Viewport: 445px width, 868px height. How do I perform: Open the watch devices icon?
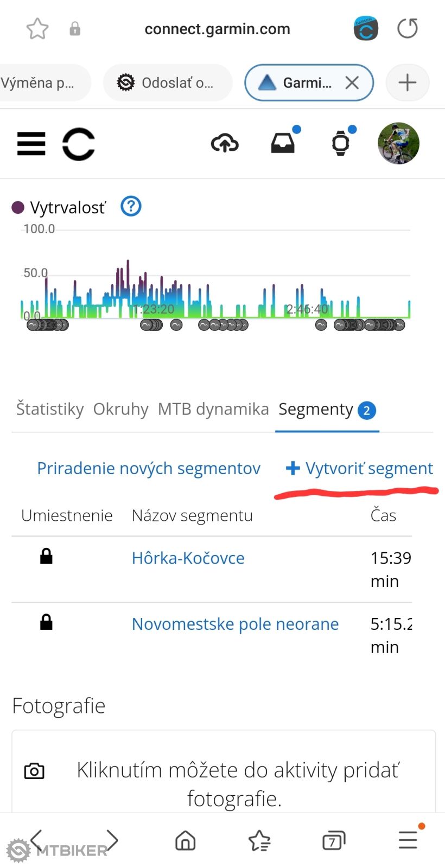tap(341, 144)
